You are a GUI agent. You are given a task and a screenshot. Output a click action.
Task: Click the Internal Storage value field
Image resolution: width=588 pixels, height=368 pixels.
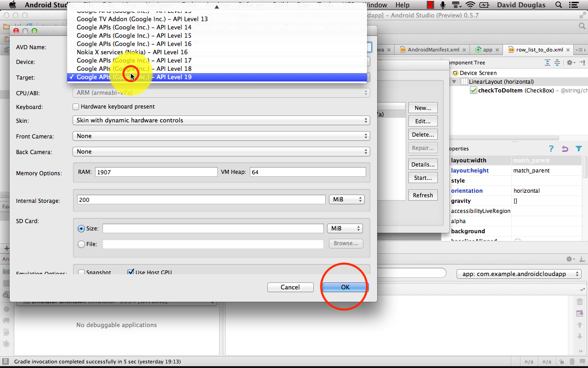[201, 200]
